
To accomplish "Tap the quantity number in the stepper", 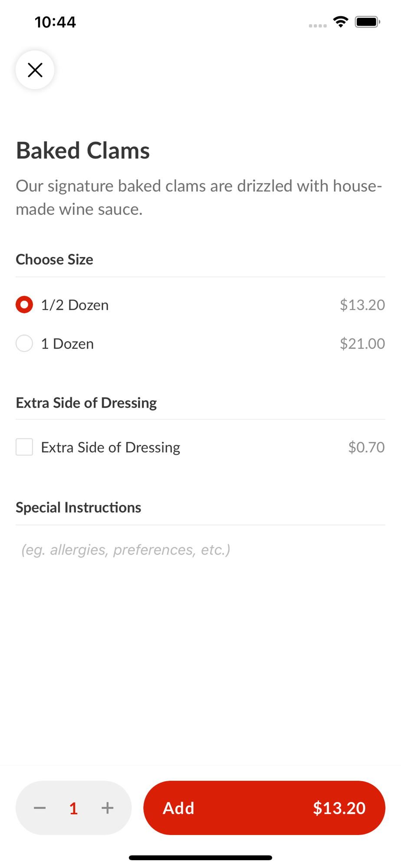I will [x=73, y=808].
